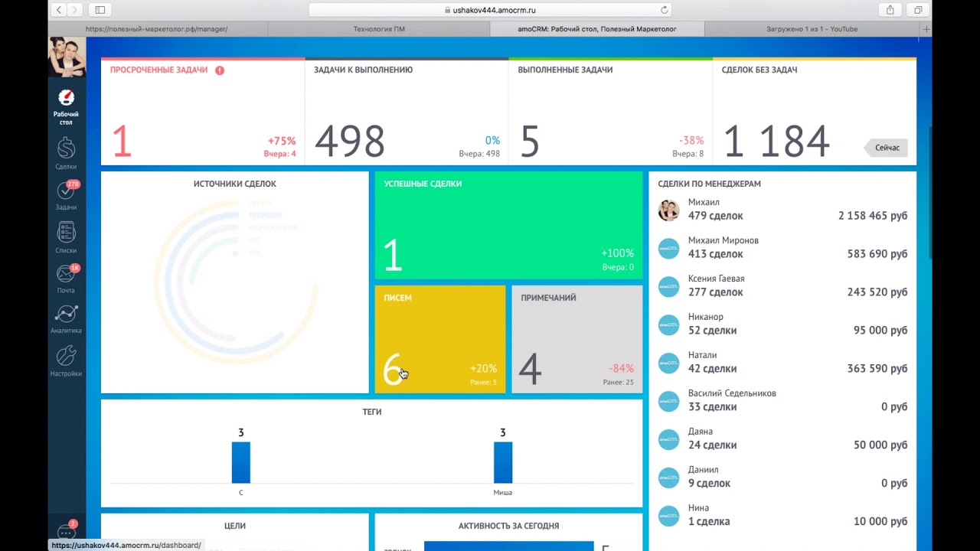Open the Настройки settings icon
Viewport: 980px width, 551px height.
pos(66,360)
